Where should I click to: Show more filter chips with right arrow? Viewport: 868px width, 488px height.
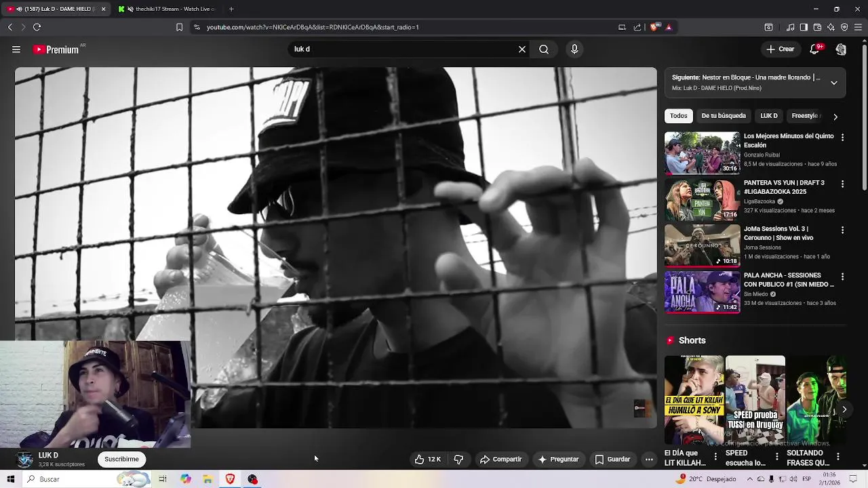[x=835, y=117]
